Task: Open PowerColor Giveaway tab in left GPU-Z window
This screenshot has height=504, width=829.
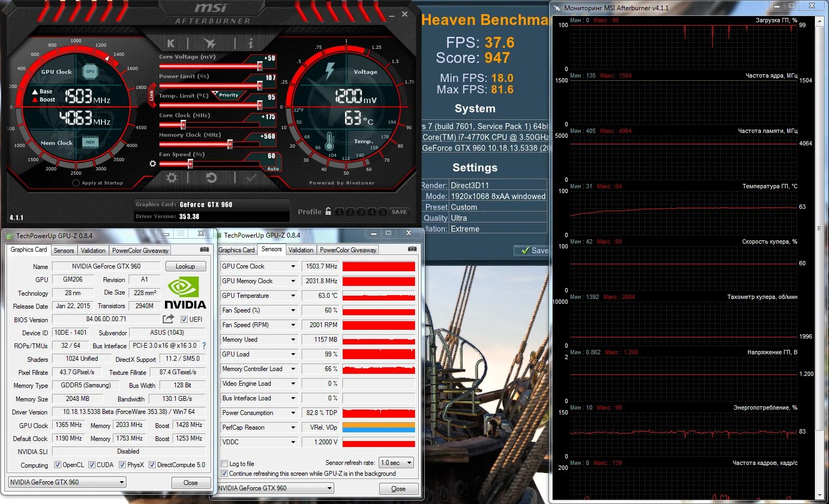Action: pos(140,251)
